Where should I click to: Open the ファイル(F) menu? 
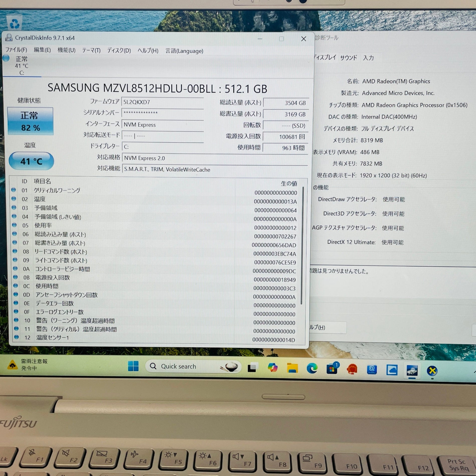coord(16,50)
